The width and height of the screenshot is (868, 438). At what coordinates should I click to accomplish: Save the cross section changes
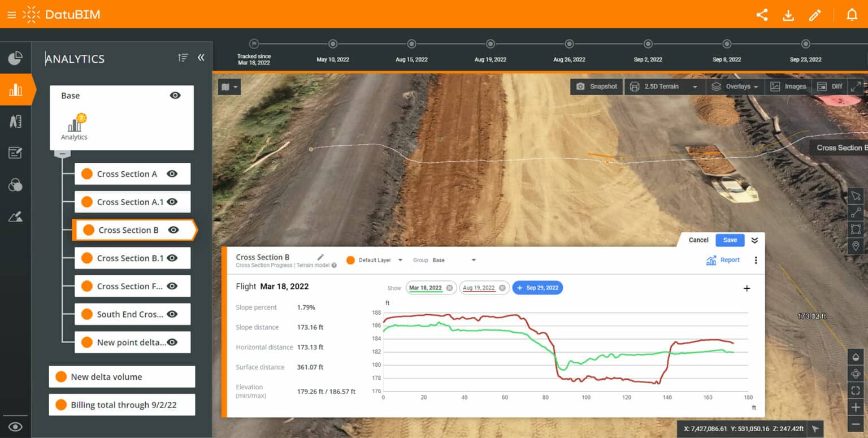click(x=730, y=240)
